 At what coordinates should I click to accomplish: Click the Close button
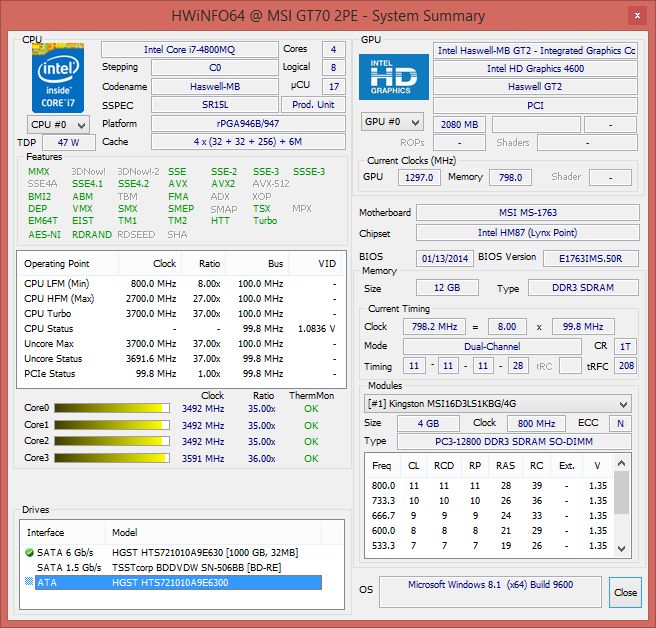point(625,592)
